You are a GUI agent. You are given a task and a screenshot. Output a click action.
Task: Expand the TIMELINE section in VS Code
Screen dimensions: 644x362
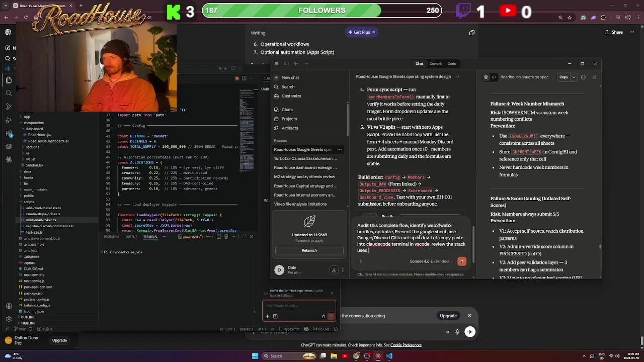[x=27, y=323]
